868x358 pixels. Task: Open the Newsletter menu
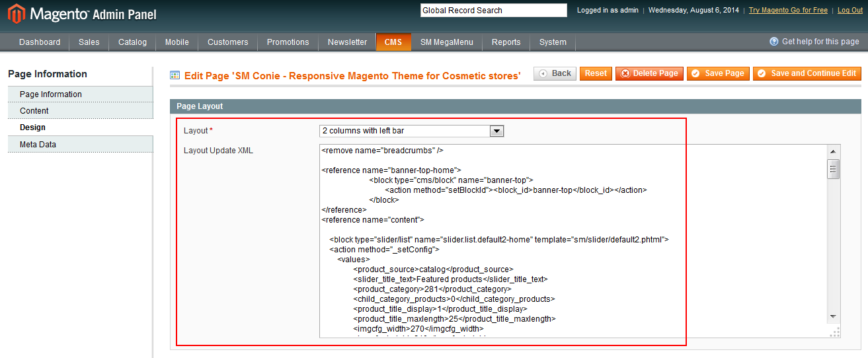coord(348,42)
